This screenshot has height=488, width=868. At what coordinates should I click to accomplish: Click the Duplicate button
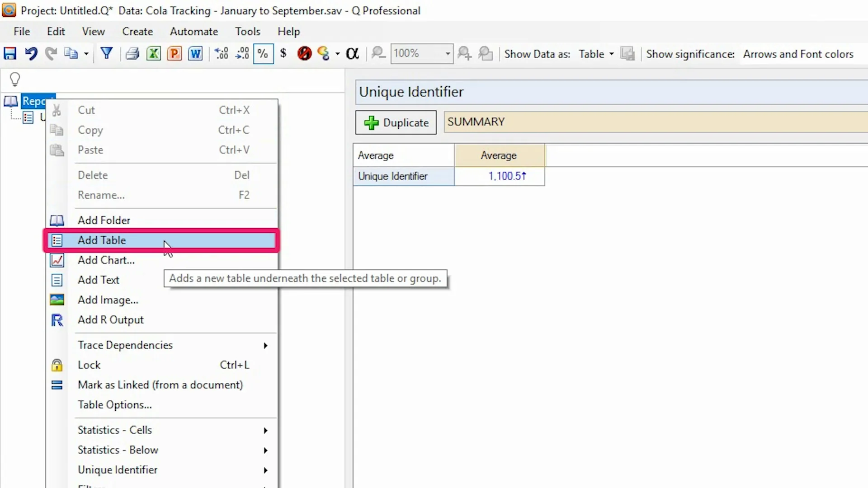click(396, 122)
